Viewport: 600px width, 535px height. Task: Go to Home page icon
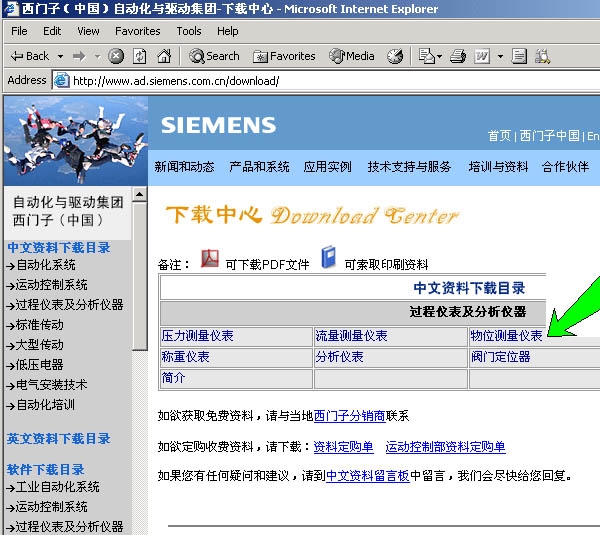point(164,56)
